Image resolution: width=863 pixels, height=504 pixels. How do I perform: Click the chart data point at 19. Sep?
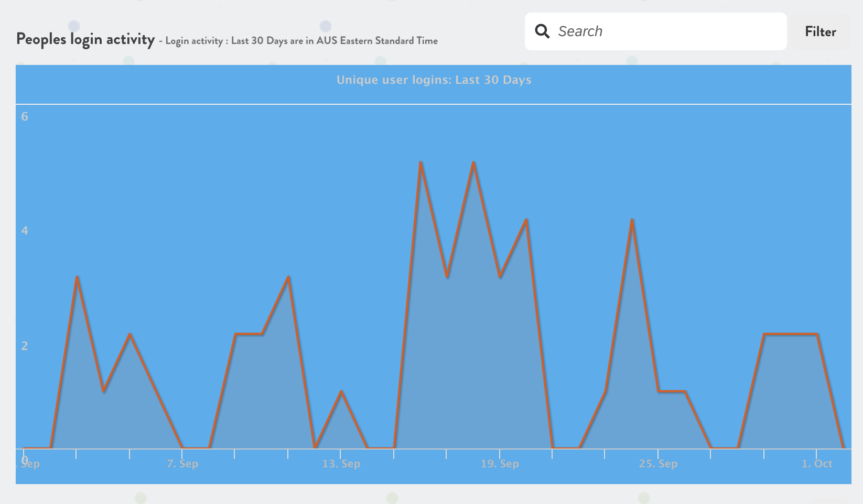click(500, 277)
